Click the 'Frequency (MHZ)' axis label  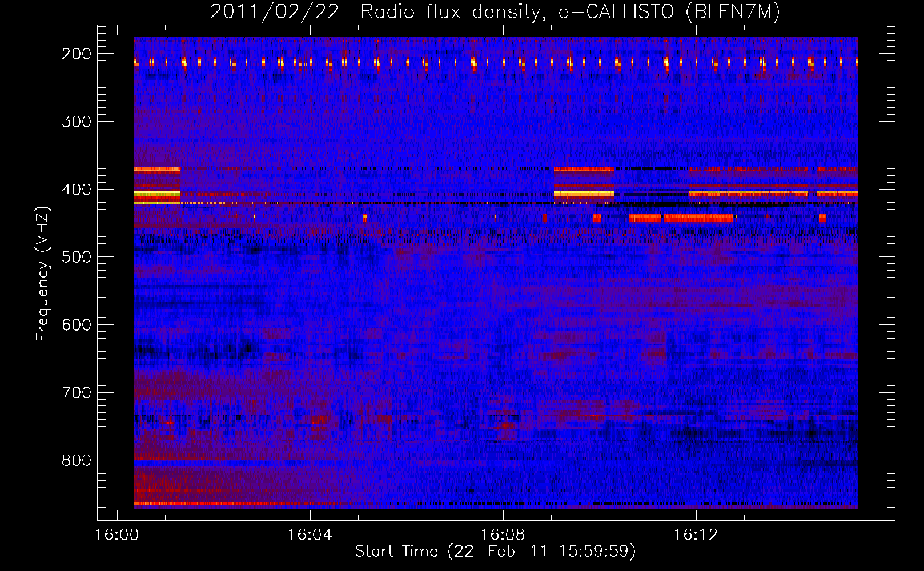point(43,274)
